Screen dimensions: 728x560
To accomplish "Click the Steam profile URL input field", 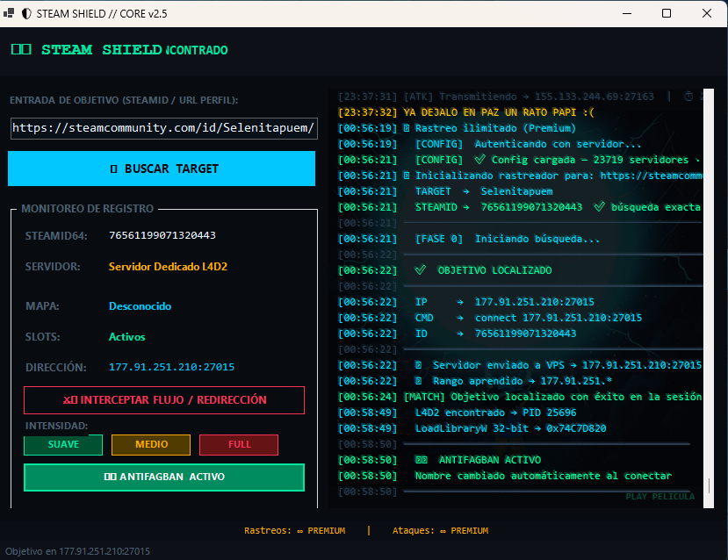I will (164, 128).
